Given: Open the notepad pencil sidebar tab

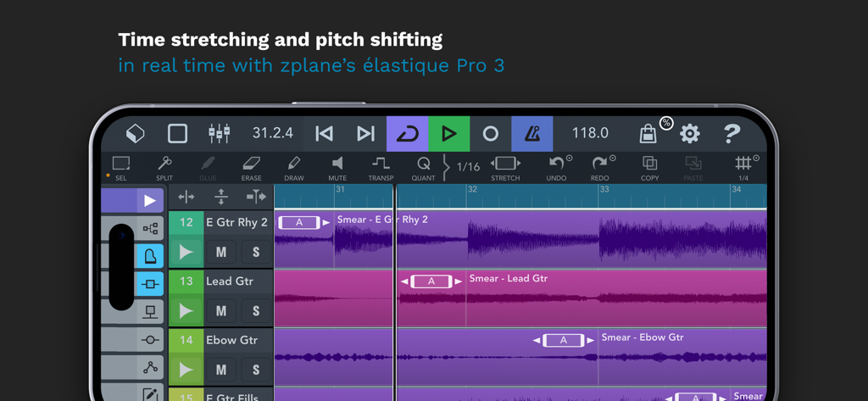Looking at the screenshot, I should pyautogui.click(x=150, y=393).
